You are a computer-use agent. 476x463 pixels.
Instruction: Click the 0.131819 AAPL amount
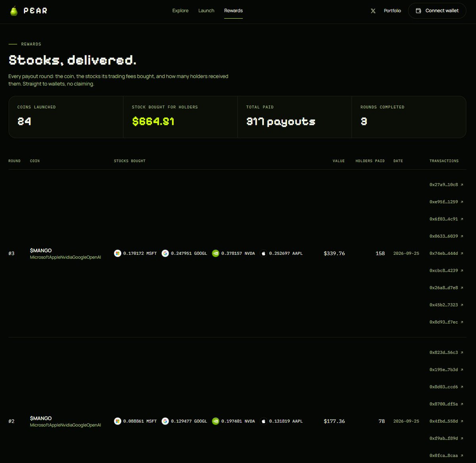286,421
